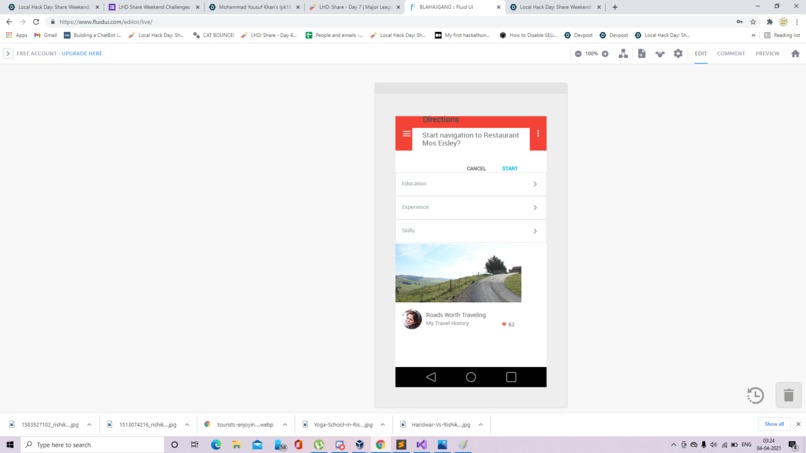Open options arrow for Haridwar-Vs-Rishik download
806x453 pixels.
(481, 425)
